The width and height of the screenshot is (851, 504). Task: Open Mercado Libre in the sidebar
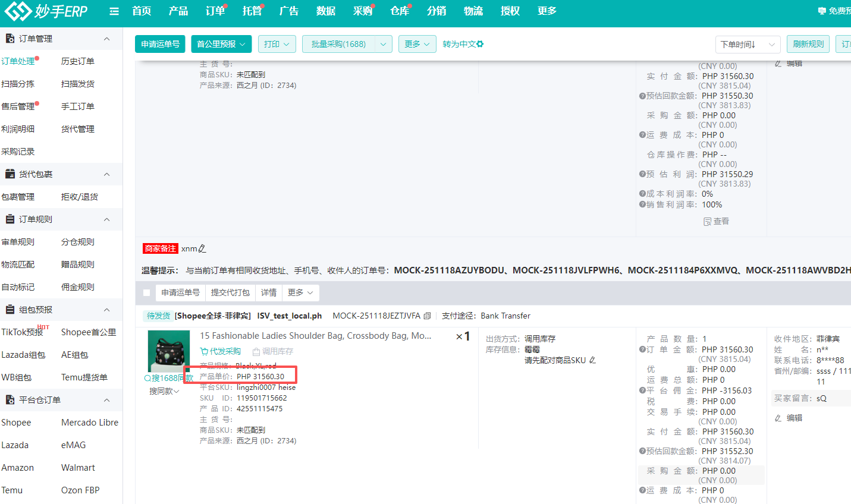click(x=90, y=423)
